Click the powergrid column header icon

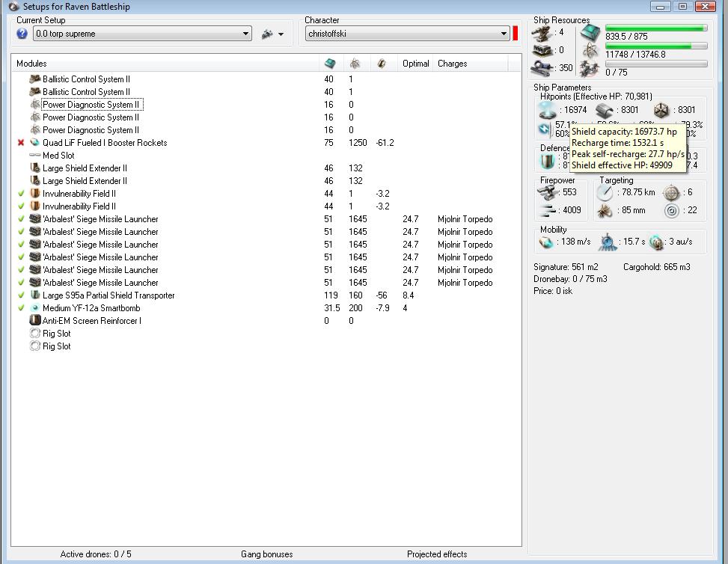[355, 64]
